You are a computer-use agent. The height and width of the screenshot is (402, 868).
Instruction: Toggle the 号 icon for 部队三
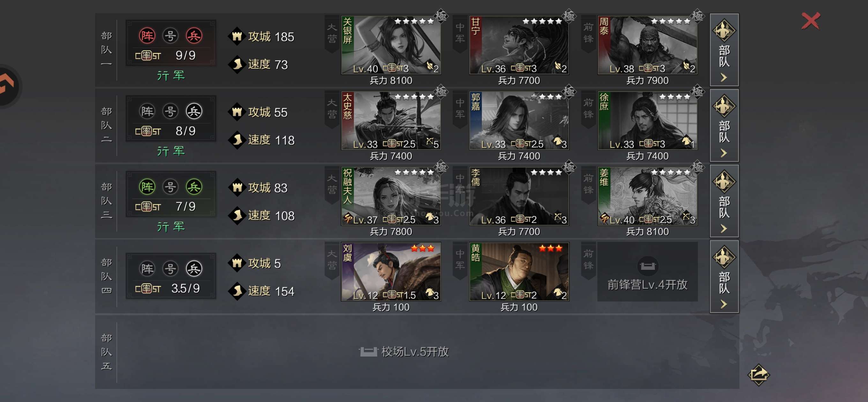[170, 187]
